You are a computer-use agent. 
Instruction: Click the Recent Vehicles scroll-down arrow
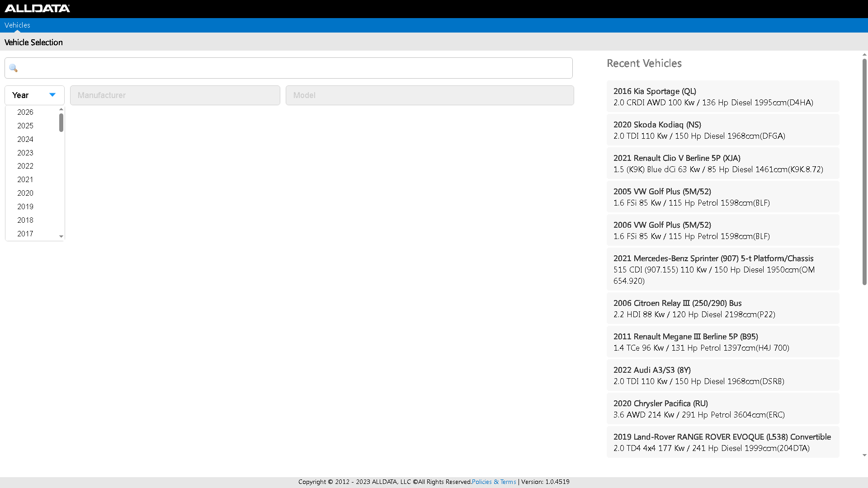[x=864, y=455]
